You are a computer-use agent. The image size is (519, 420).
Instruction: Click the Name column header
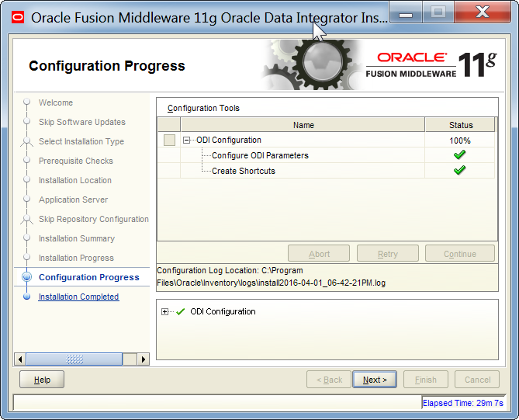click(303, 125)
